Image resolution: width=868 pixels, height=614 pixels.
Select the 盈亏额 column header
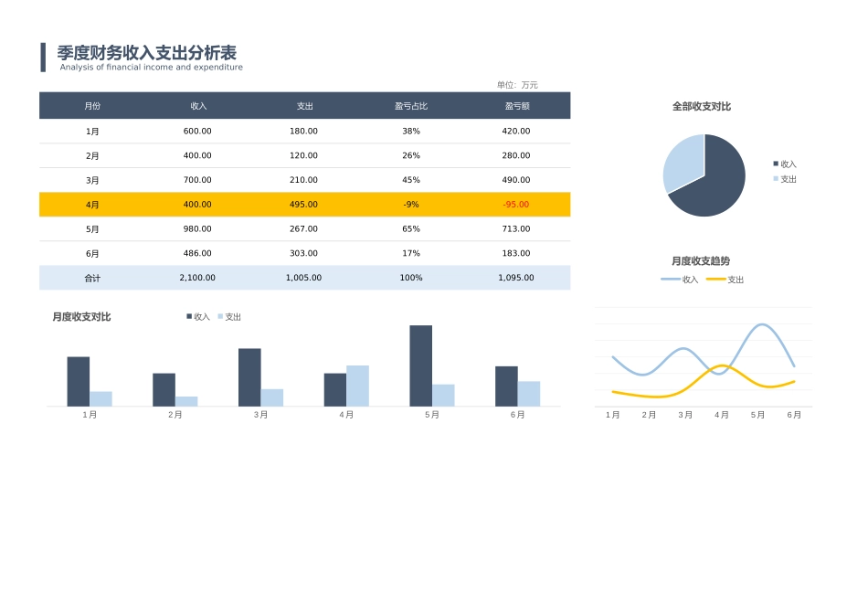516,106
